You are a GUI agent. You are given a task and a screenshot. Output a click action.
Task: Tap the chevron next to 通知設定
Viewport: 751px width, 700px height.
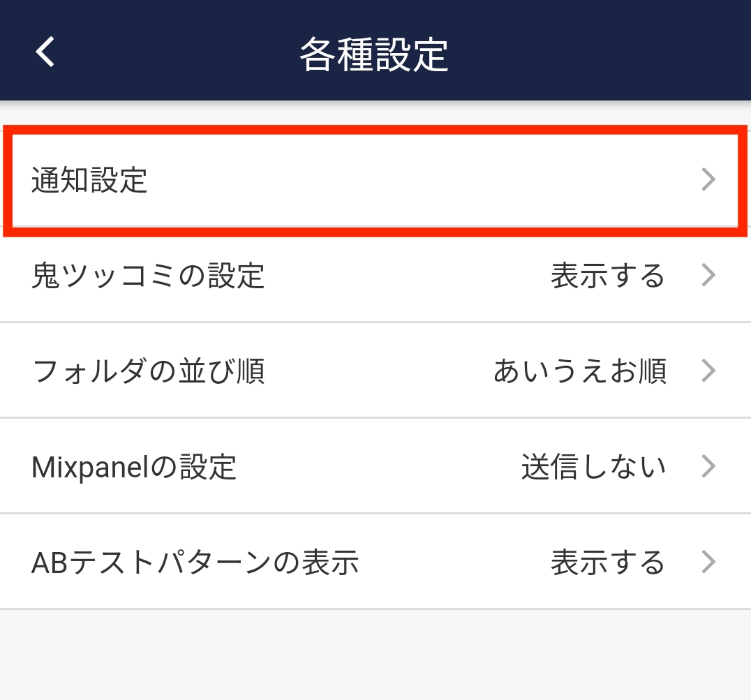click(x=708, y=179)
